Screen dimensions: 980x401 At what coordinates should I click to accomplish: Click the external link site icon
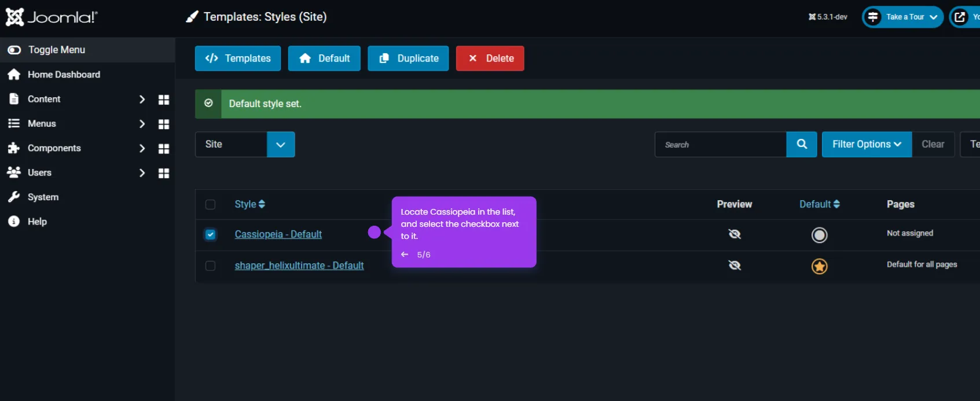pos(960,17)
